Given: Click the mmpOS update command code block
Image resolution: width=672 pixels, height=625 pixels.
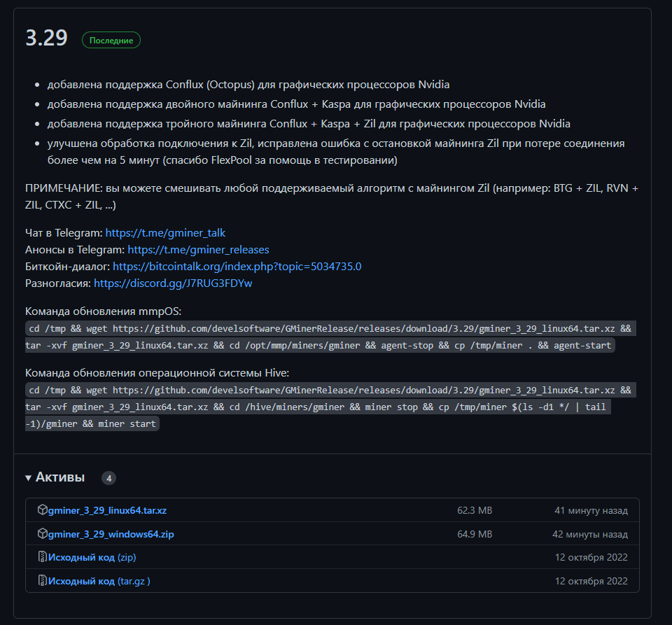Looking at the screenshot, I should tap(330, 337).
